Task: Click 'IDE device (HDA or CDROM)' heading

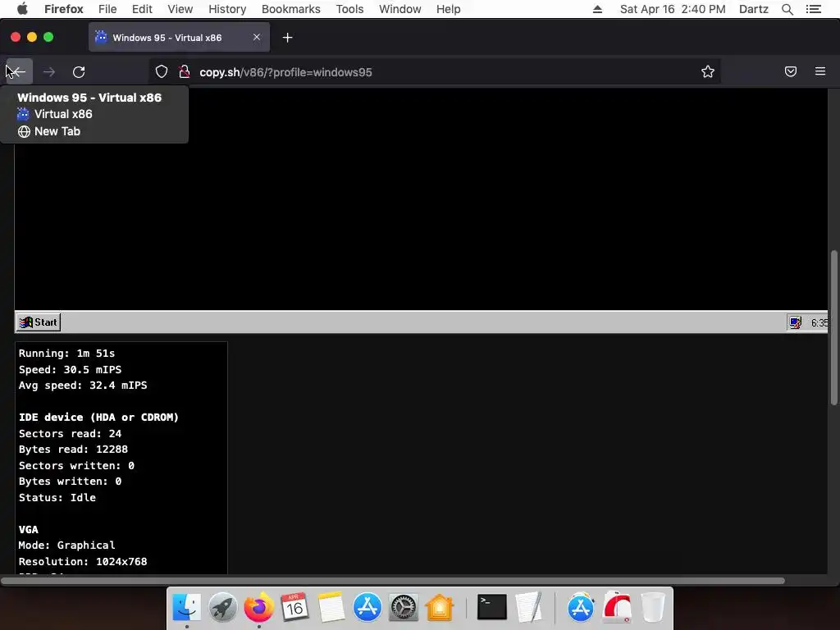Action: [x=98, y=418]
